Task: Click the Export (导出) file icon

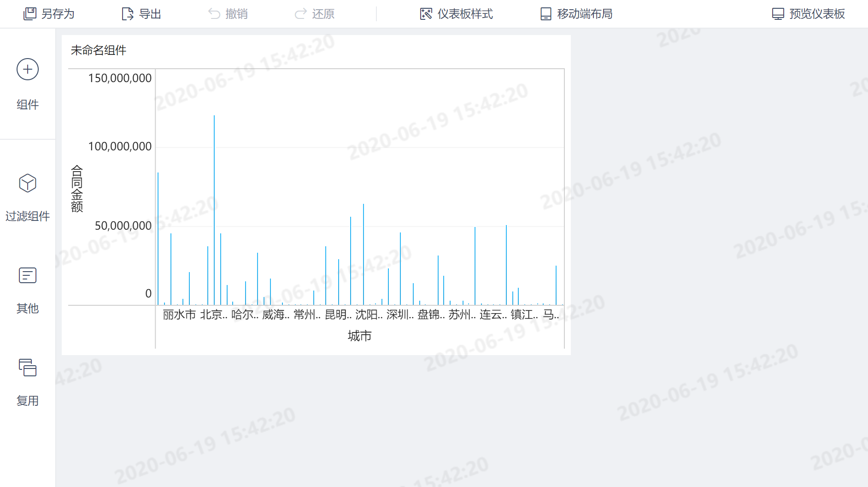Action: (x=127, y=14)
